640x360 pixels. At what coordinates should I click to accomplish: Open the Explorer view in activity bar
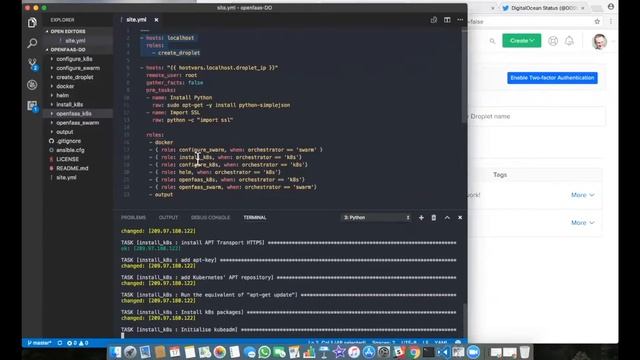click(x=32, y=22)
